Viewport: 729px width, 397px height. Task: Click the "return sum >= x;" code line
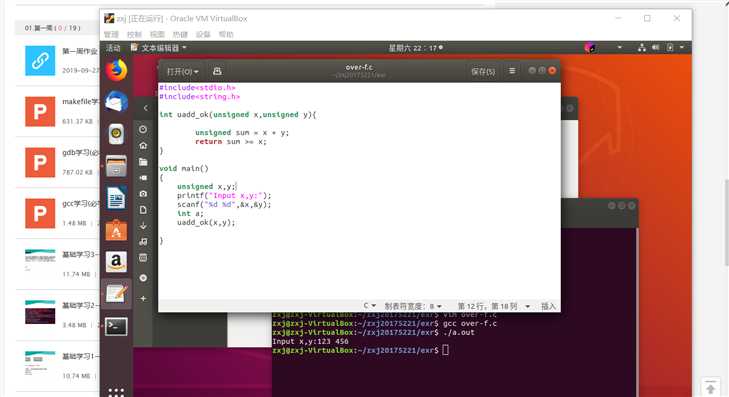coord(231,141)
